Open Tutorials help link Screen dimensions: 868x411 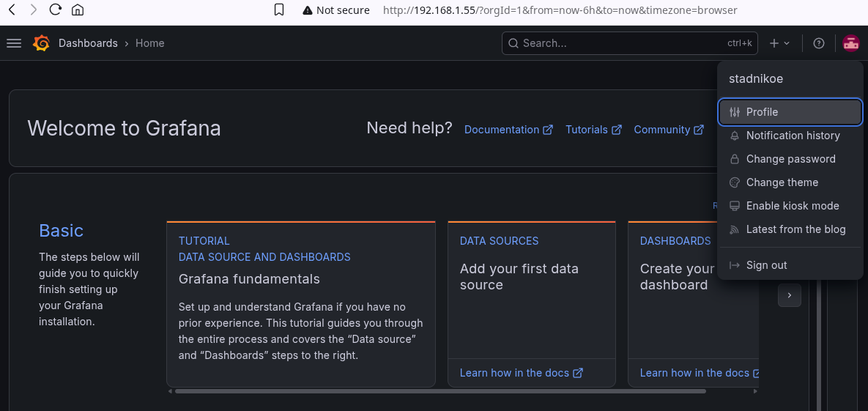593,130
